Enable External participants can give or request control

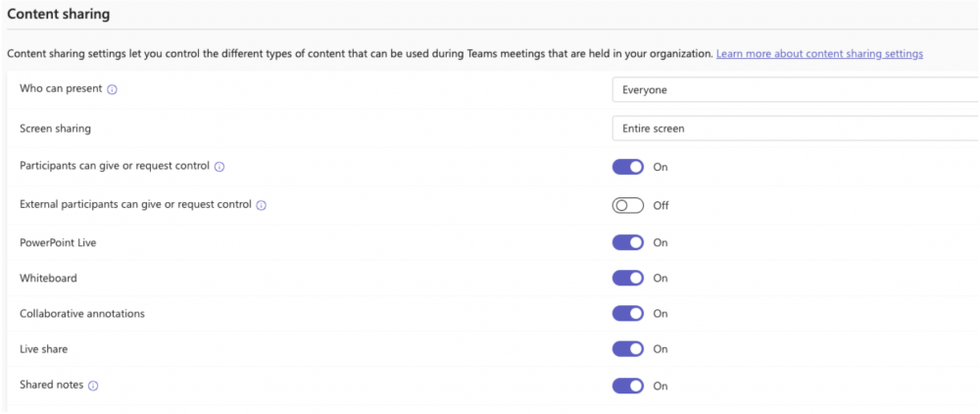tap(627, 205)
